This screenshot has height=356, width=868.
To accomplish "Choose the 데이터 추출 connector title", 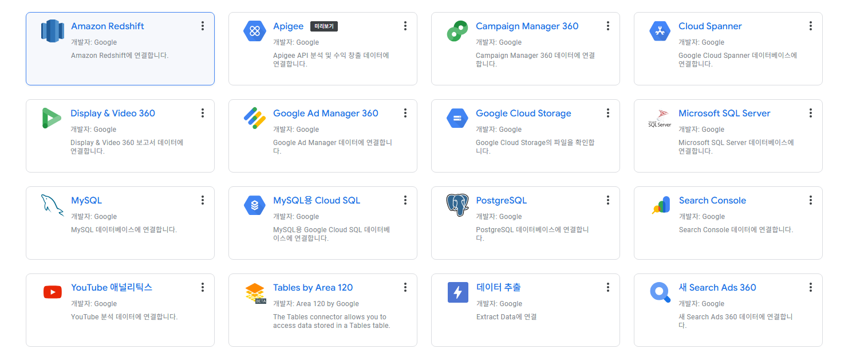I will (x=498, y=288).
